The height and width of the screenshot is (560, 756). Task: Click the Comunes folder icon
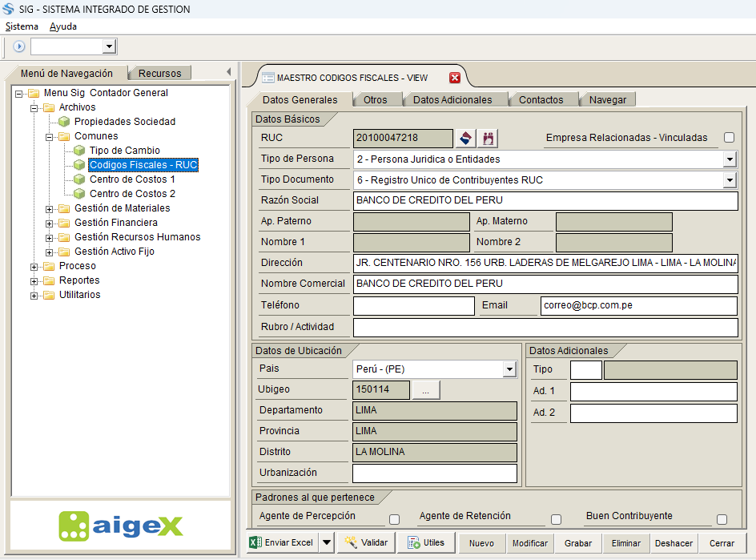(64, 136)
